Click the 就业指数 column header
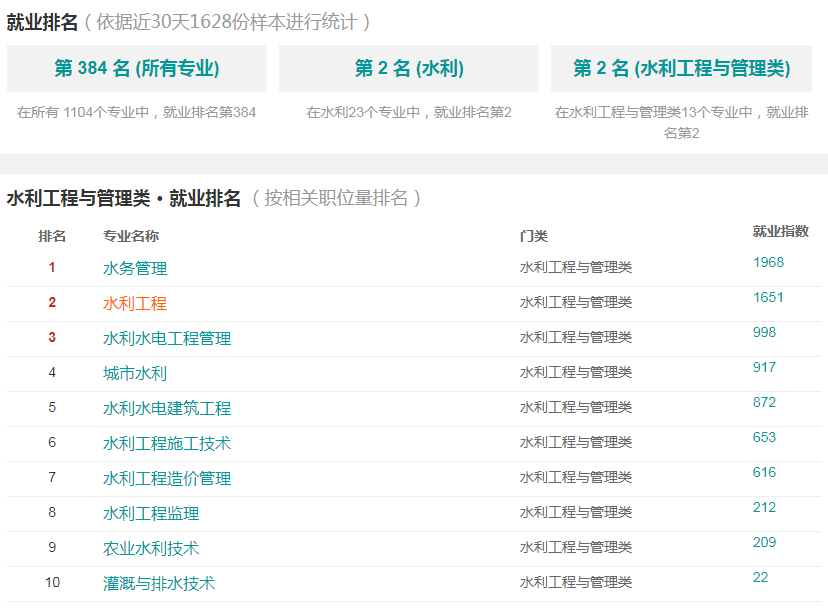Image resolution: width=828 pixels, height=613 pixels. (x=780, y=231)
